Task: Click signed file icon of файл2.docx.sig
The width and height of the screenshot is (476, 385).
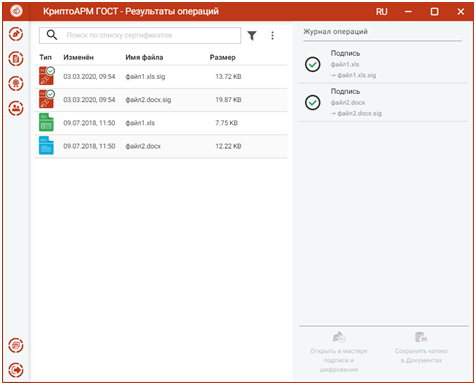Action: pos(46,99)
